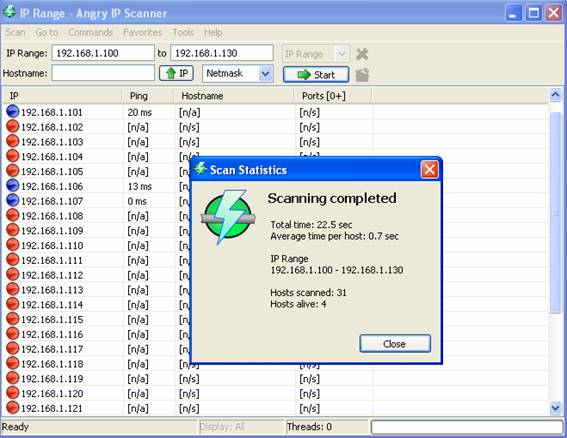The height and width of the screenshot is (438, 567).
Task: Click the red status icon for 192.168.1.110
Action: click(x=13, y=244)
